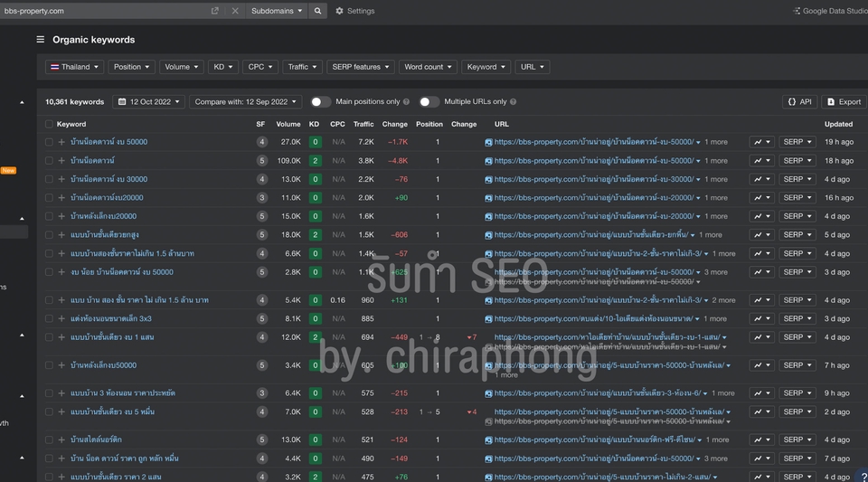
Task: Open the Traffic filter dropdown
Action: click(302, 67)
